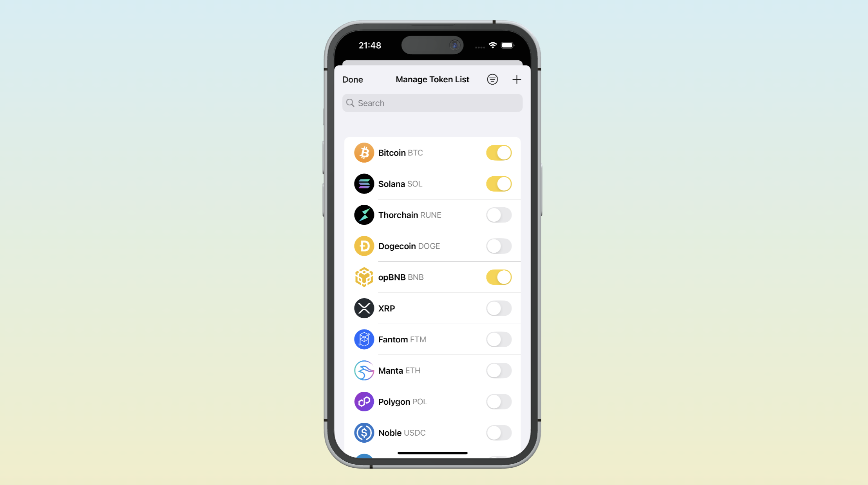Click the Bitcoin BTC token icon
This screenshot has height=485, width=868.
[x=363, y=153]
